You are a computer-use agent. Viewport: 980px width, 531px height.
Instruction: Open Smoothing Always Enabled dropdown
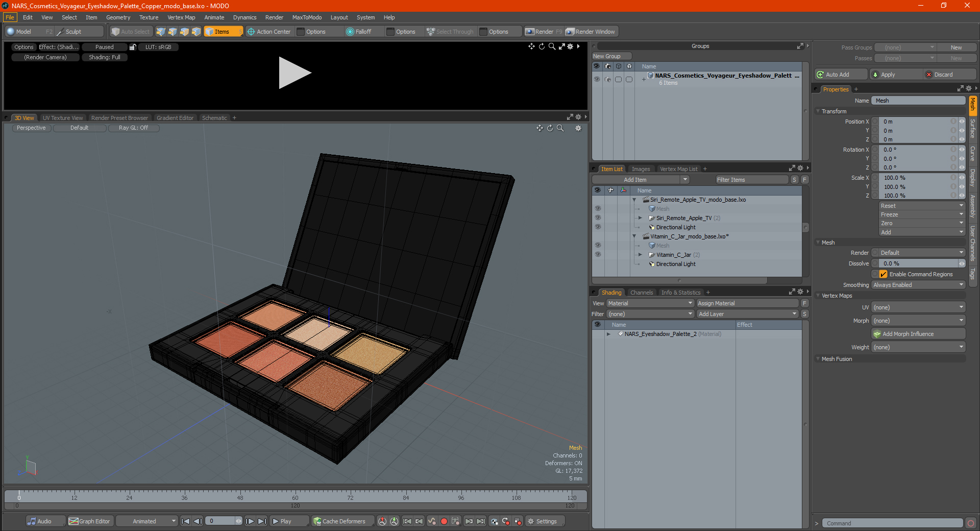coord(918,285)
